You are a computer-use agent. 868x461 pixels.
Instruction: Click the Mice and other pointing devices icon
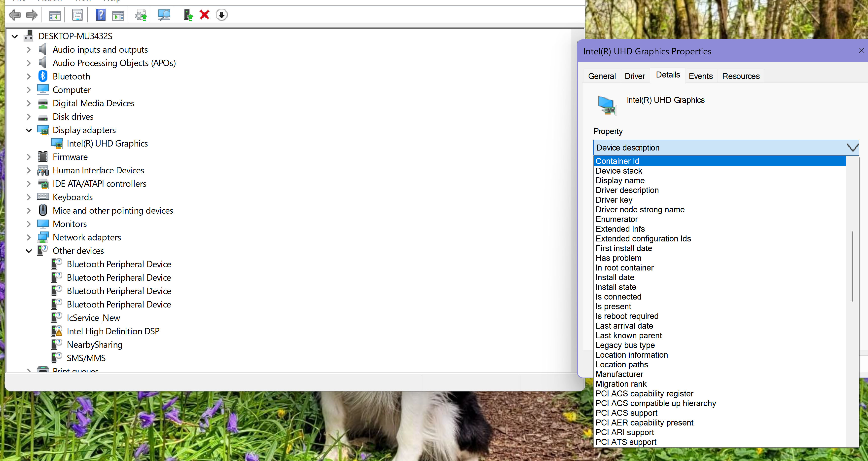click(43, 210)
